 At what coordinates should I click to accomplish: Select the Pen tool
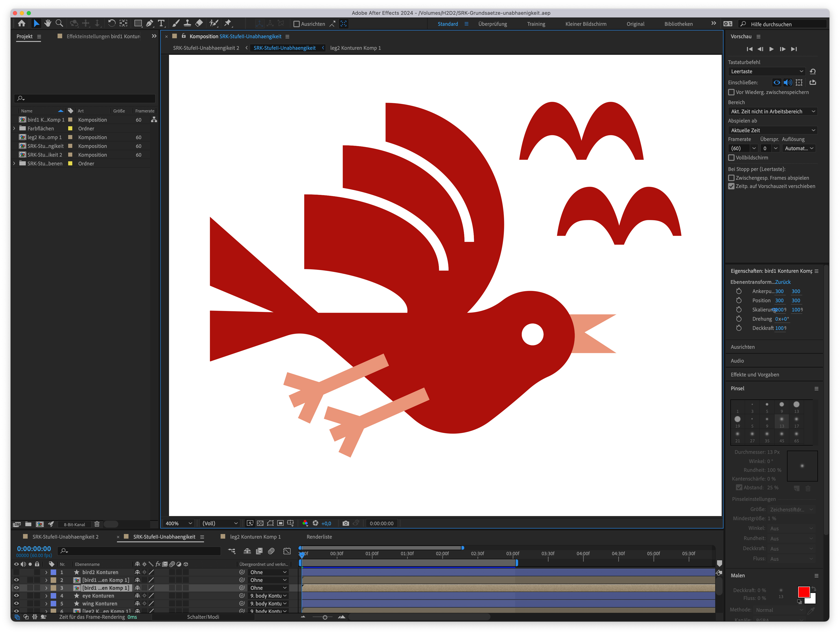pyautogui.click(x=150, y=23)
